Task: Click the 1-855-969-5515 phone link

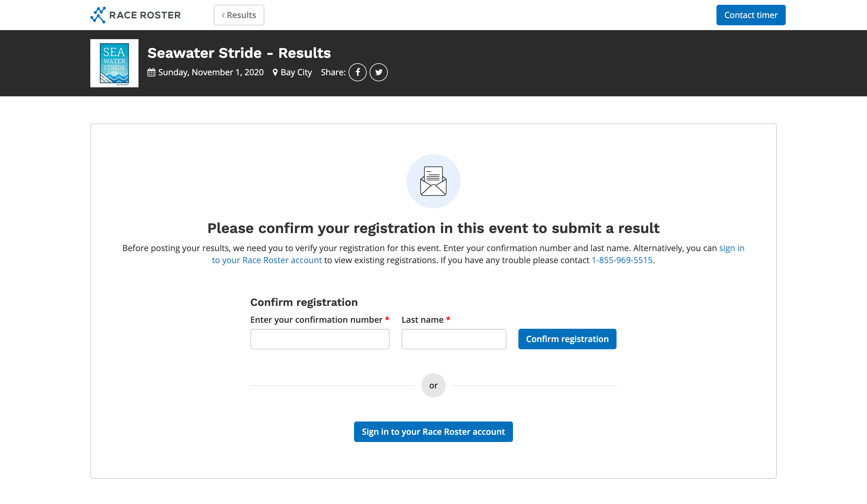Action: [x=622, y=260]
